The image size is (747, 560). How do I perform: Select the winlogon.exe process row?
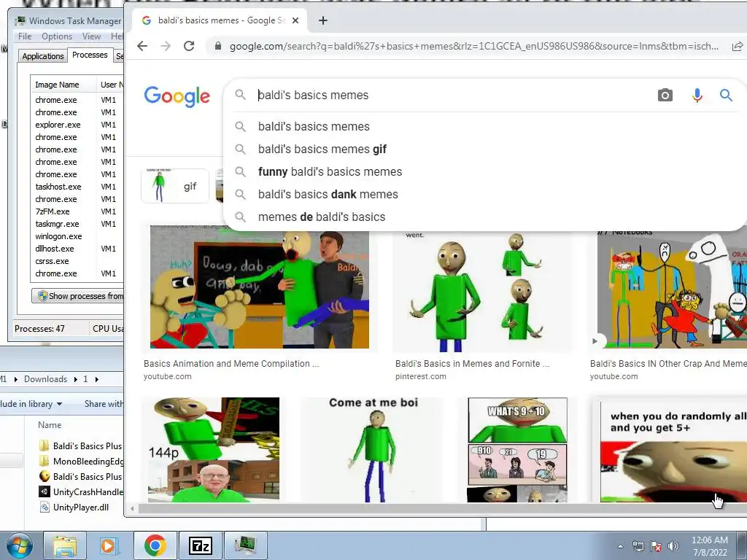tap(76, 236)
